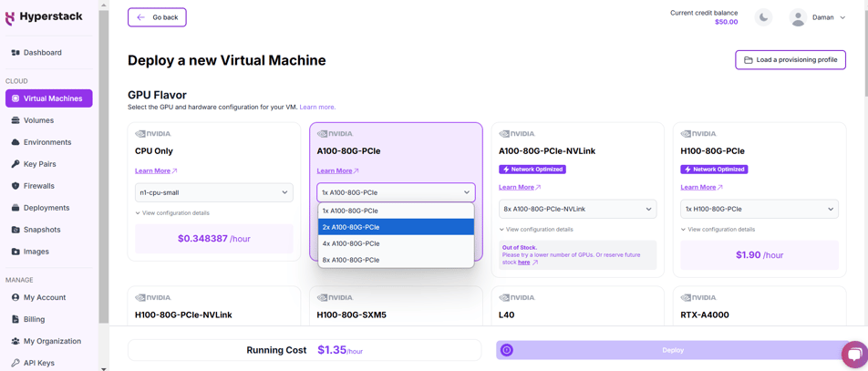Open the chat support bubble
Viewport: 868px width, 371px height.
click(x=853, y=352)
